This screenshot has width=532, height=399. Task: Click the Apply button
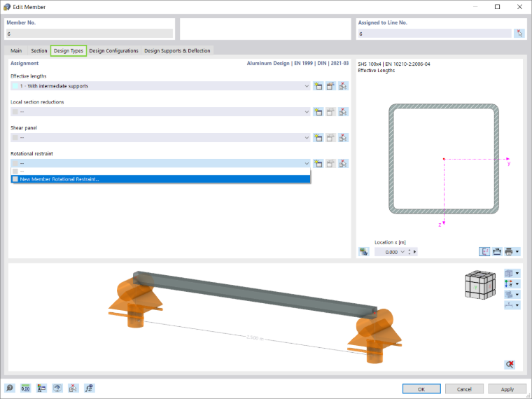click(507, 388)
